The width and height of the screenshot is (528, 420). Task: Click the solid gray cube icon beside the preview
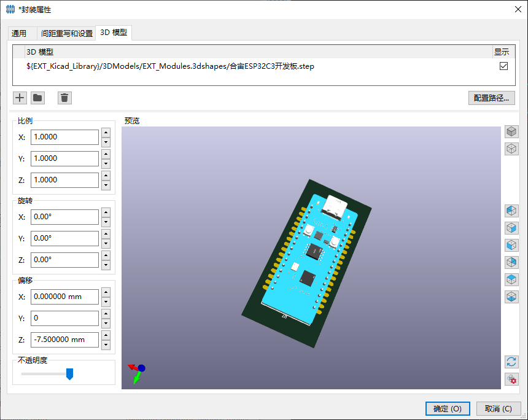click(x=511, y=131)
